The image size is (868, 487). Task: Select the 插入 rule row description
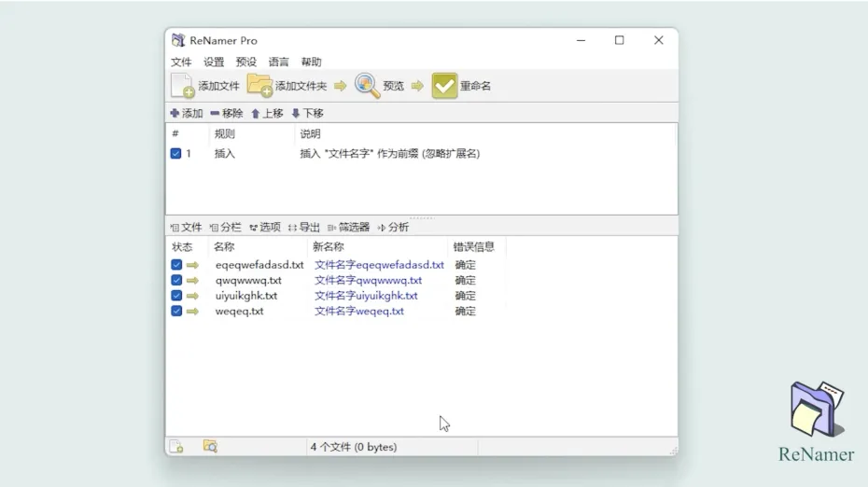[390, 154]
